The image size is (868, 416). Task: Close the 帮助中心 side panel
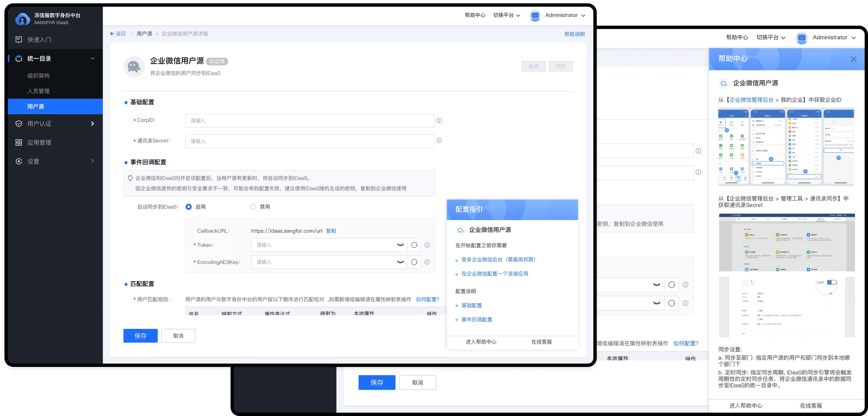(x=853, y=59)
